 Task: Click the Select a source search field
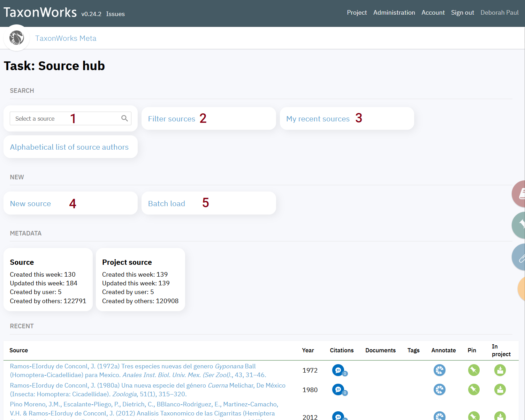(70, 119)
